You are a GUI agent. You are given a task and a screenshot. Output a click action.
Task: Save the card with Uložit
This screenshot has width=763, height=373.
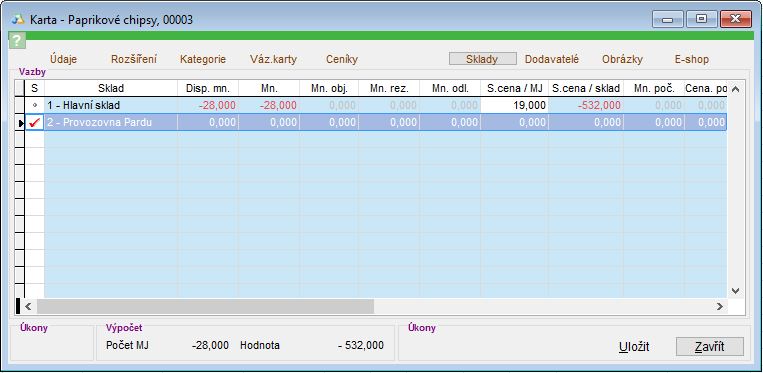634,347
